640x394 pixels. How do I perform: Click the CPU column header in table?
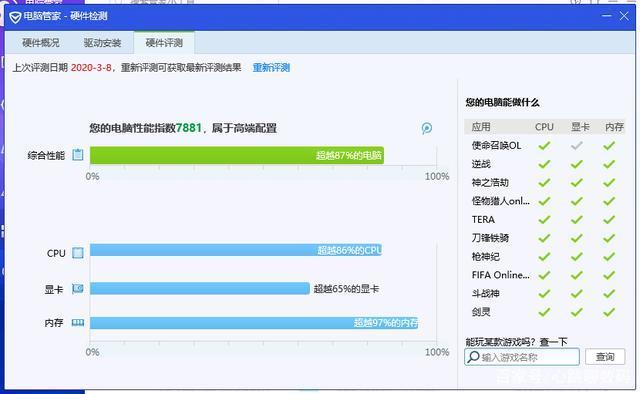pyautogui.click(x=544, y=127)
